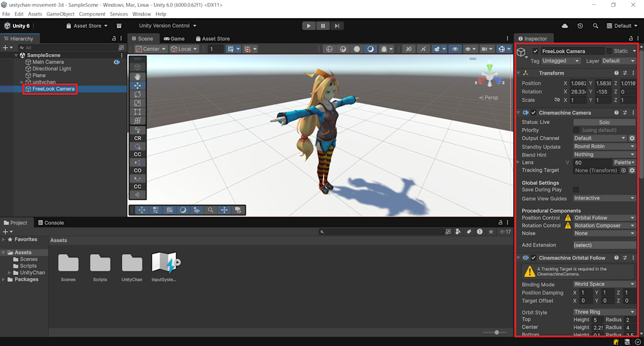The image size is (644, 346).
Task: Open Output Channel settings gear
Action: tap(632, 138)
